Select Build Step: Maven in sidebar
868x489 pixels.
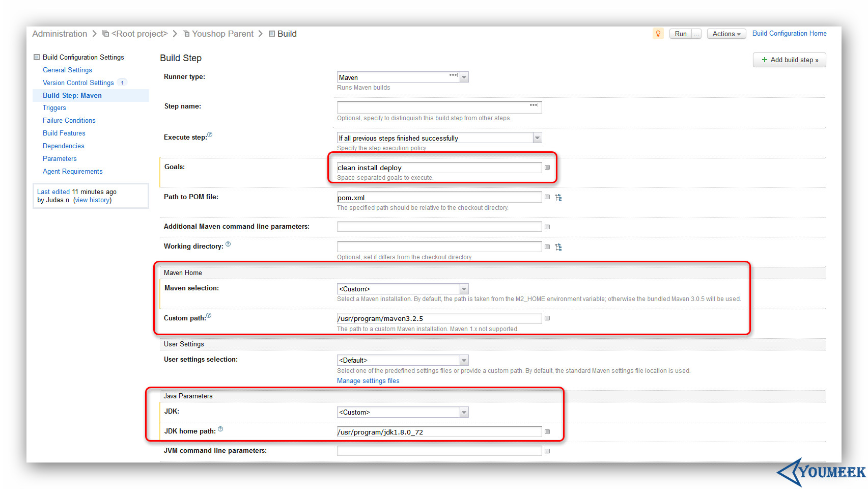click(72, 95)
